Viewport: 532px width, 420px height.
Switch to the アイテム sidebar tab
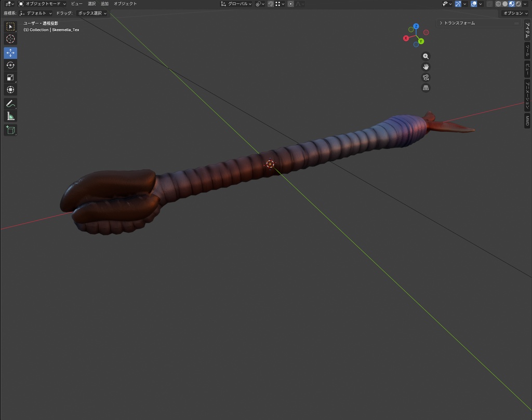pos(527,30)
